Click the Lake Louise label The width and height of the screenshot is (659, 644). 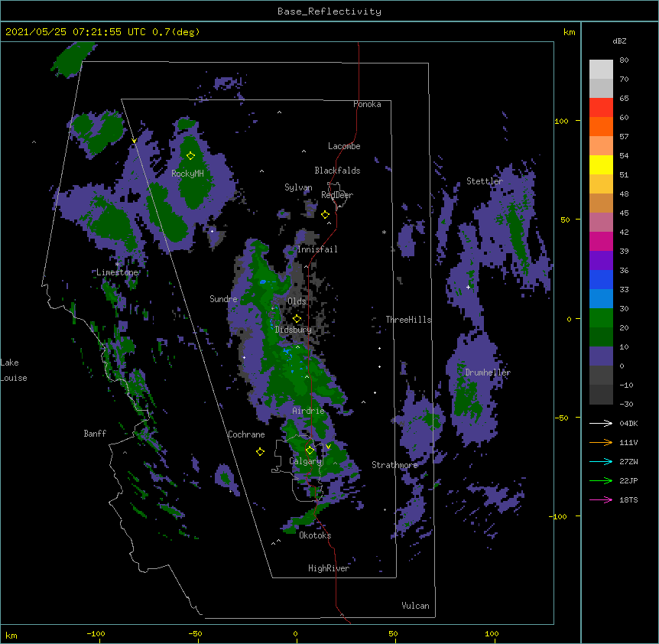(x=14, y=370)
